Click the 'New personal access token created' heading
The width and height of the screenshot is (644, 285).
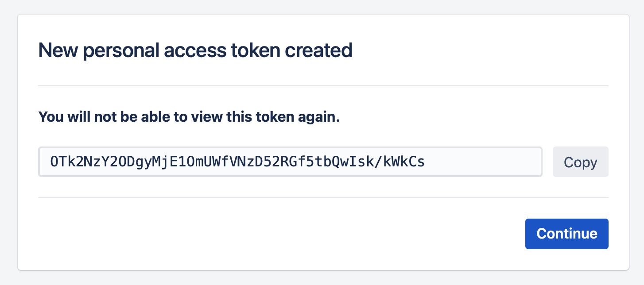click(195, 50)
